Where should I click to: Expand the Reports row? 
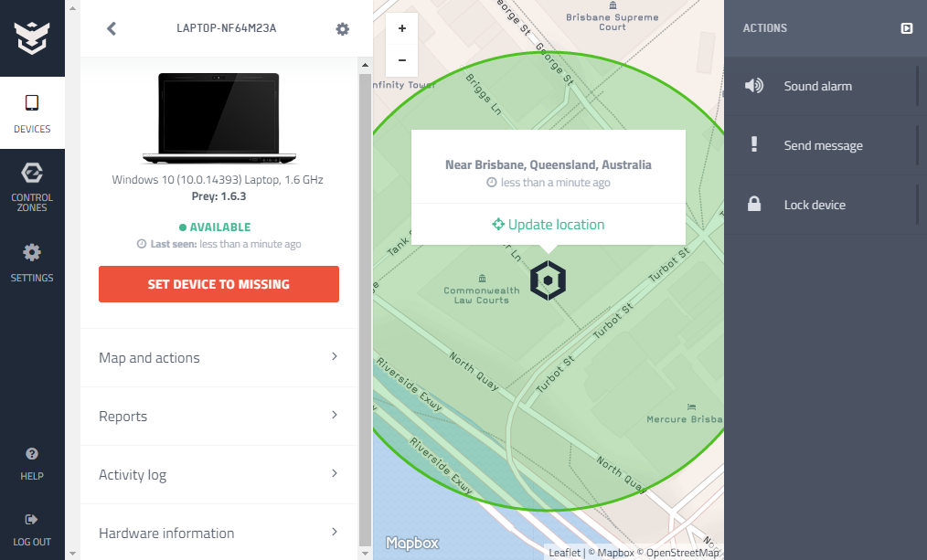click(218, 416)
